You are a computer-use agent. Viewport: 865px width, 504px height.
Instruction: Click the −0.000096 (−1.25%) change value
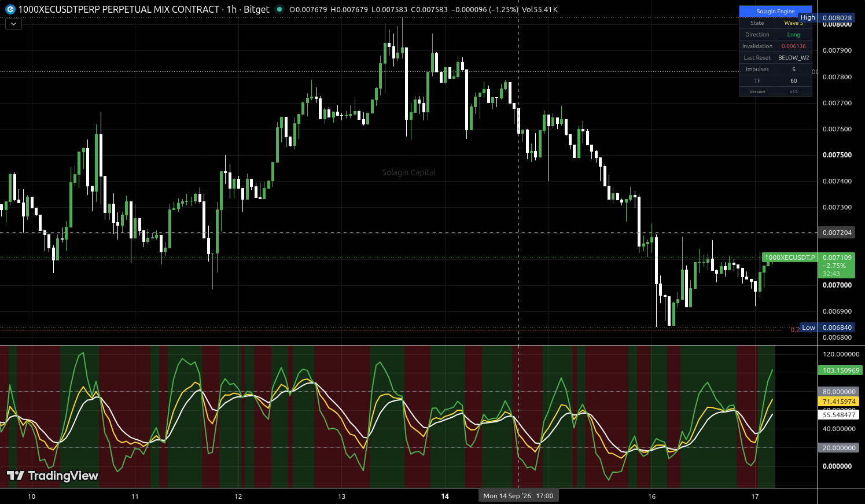click(485, 9)
